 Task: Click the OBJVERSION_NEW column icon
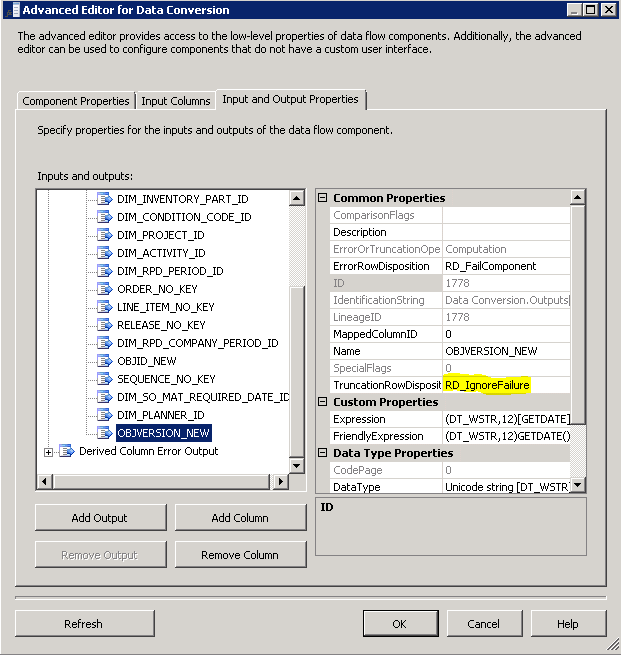105,433
